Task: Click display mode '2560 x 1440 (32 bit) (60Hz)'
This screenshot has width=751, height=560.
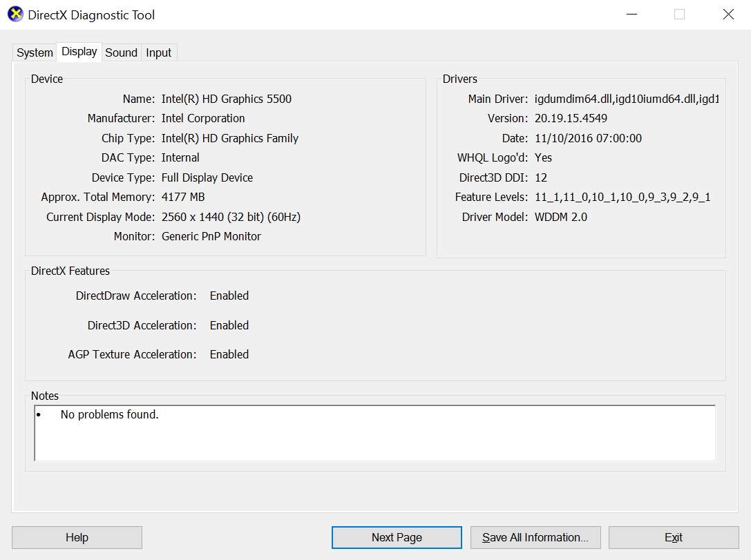Action: 231,217
